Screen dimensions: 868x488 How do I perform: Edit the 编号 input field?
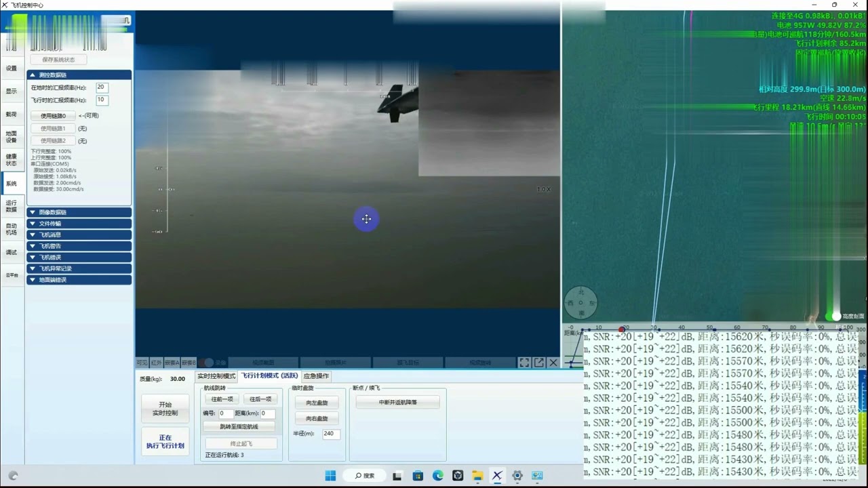[225, 413]
